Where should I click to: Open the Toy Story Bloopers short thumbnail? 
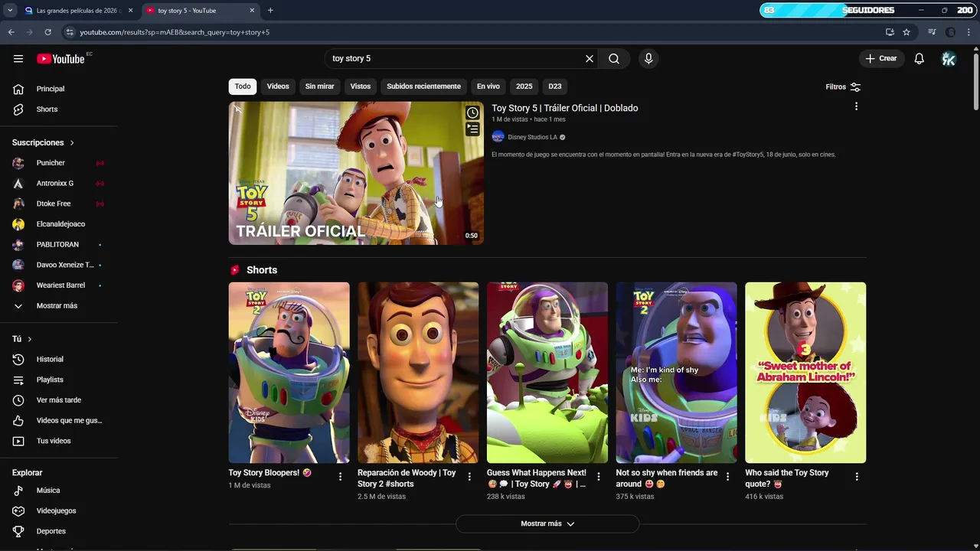[x=289, y=373]
